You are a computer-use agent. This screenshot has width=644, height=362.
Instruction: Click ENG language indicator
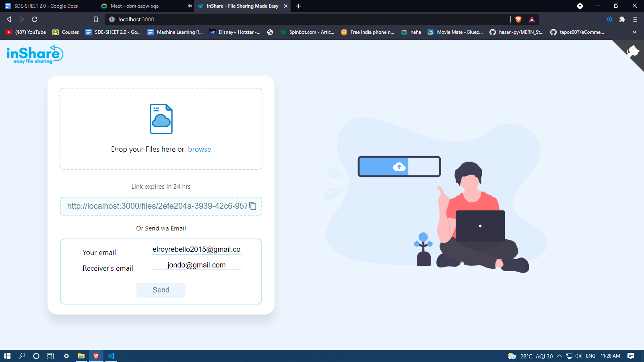(x=590, y=356)
